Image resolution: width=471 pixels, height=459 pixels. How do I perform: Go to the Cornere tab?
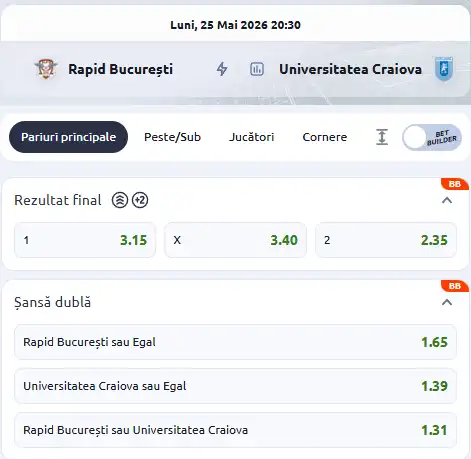325,137
